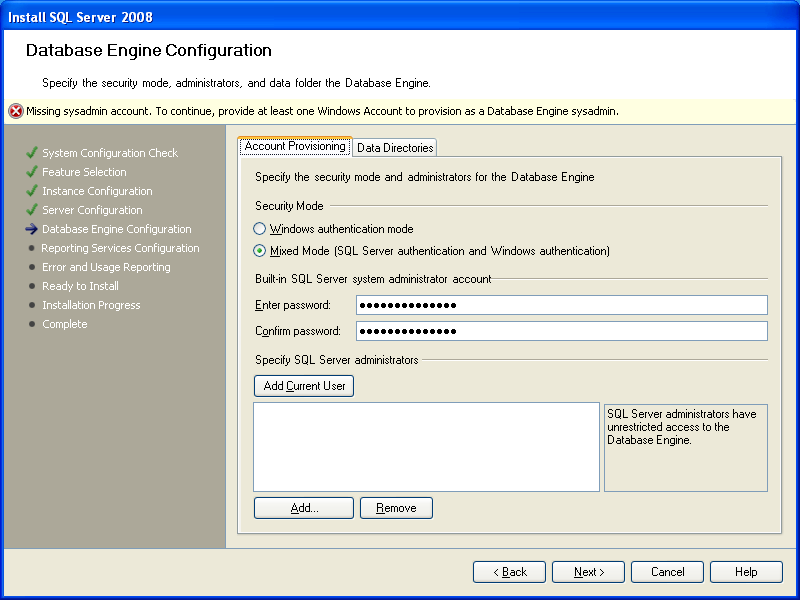This screenshot has width=800, height=600.
Task: Click the 'Specify SQL Server administrators' label
Action: 337,360
